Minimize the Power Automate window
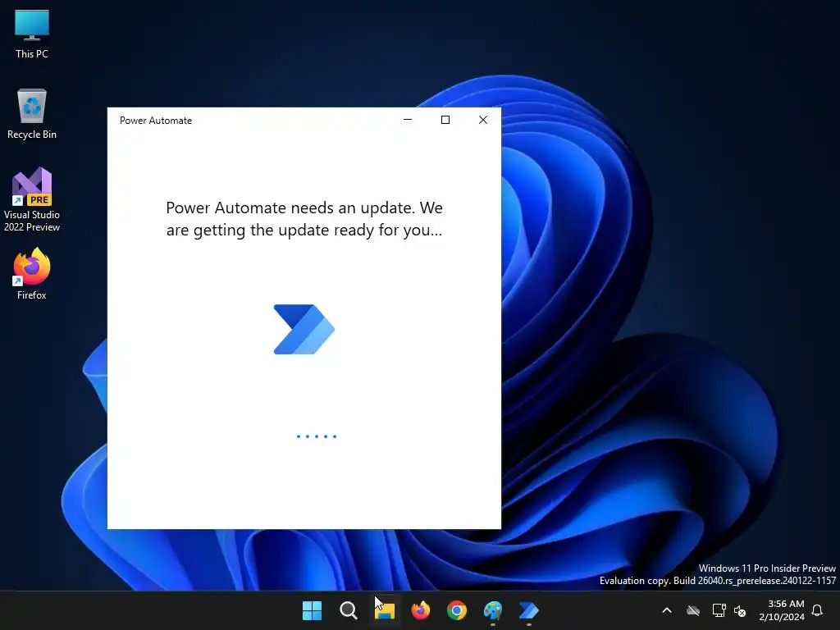The height and width of the screenshot is (630, 840). coord(408,120)
